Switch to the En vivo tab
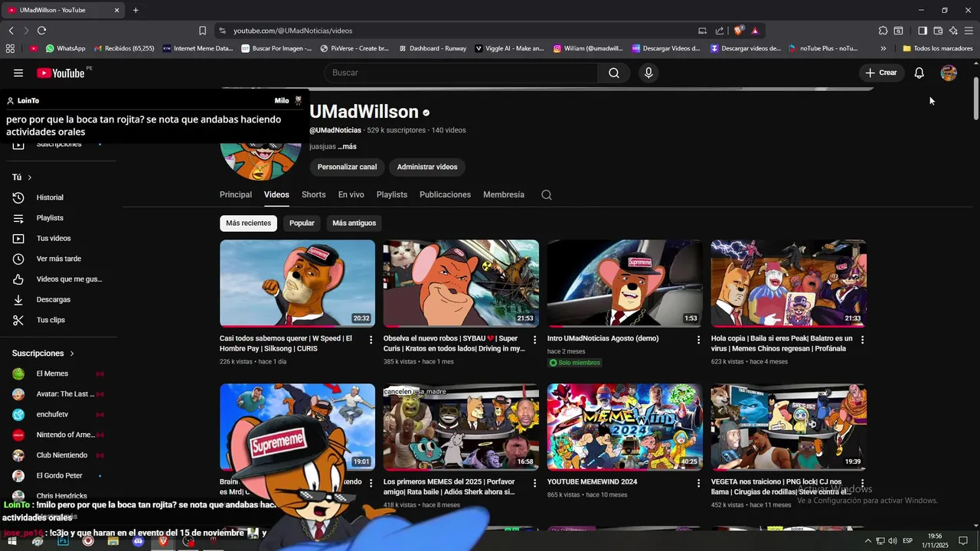Image resolution: width=980 pixels, height=551 pixels. point(351,194)
